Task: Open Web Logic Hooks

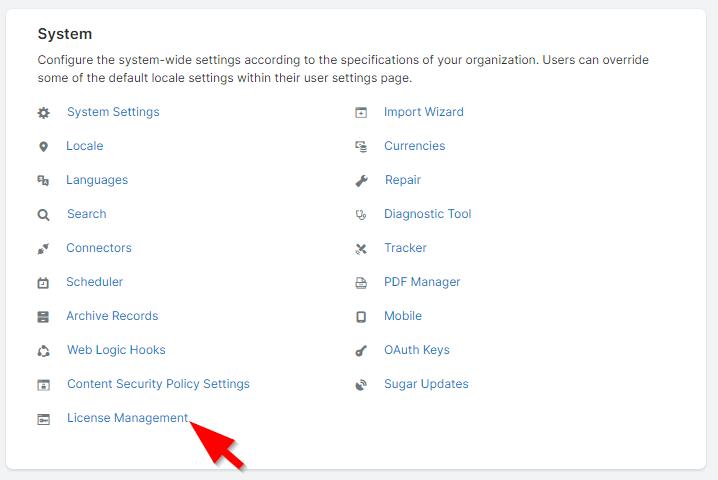Action: pyautogui.click(x=116, y=350)
